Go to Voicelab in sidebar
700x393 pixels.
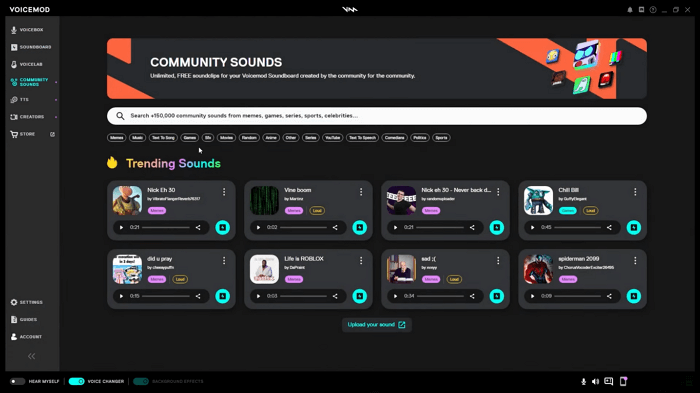tap(27, 64)
